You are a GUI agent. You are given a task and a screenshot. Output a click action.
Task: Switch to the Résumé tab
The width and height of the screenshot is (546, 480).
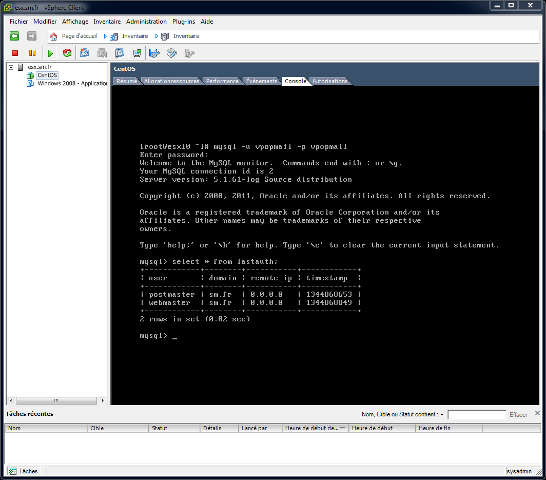tap(126, 81)
